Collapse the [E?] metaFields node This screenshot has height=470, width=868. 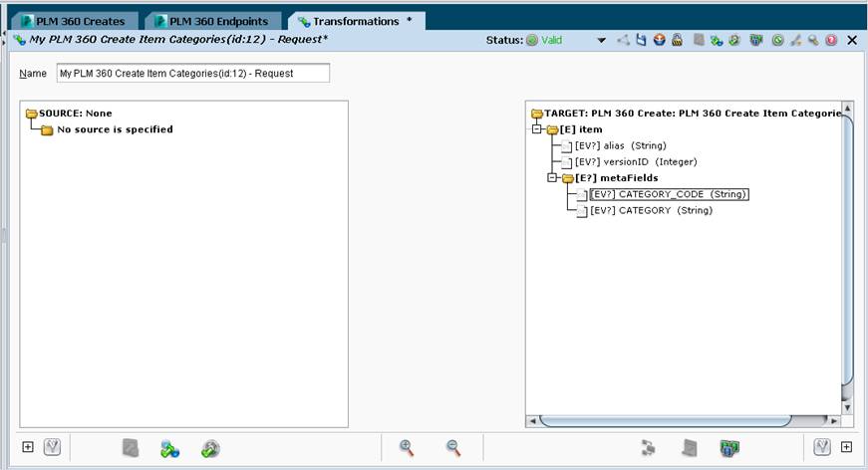click(551, 178)
